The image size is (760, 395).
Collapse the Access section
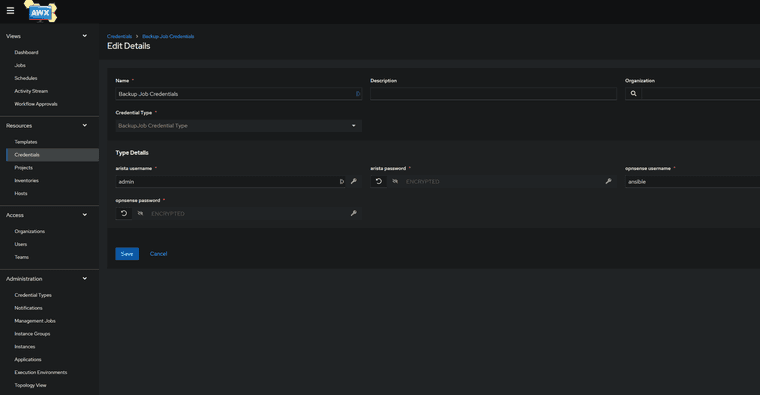tap(84, 215)
